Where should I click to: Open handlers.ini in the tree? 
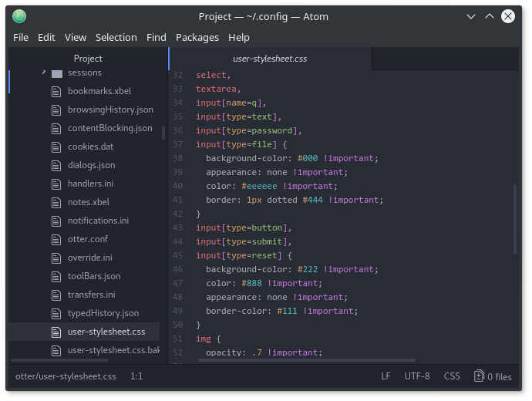[90, 184]
